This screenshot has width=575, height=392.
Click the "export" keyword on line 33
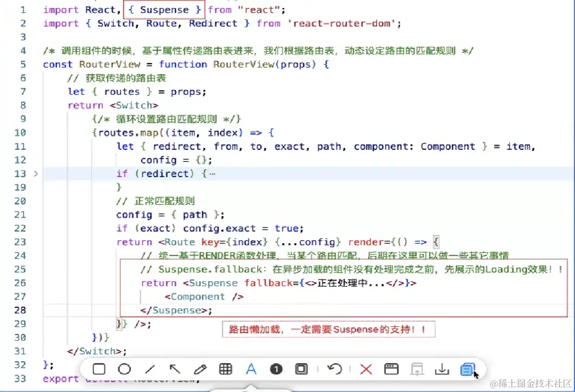pyautogui.click(x=61, y=379)
